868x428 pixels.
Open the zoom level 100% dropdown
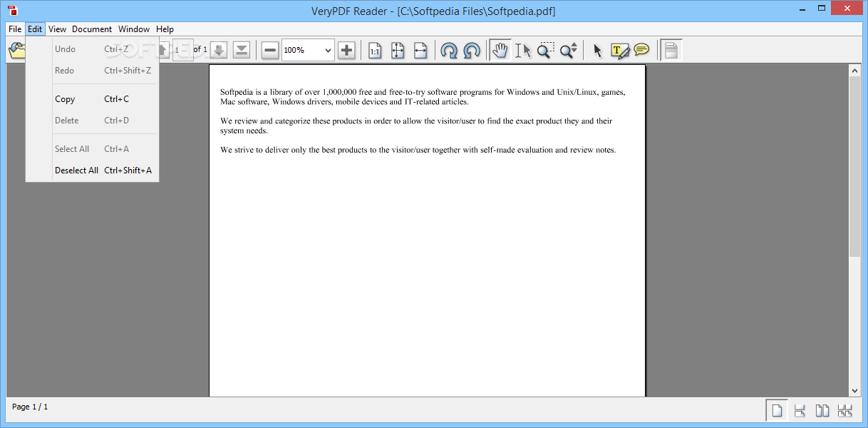tap(308, 50)
